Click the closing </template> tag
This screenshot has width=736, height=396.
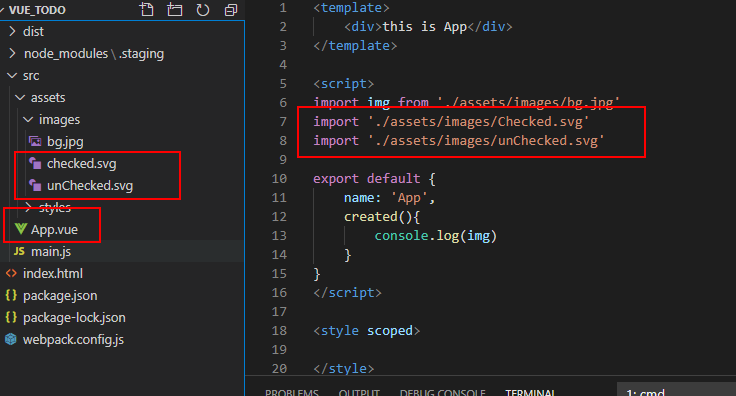tap(355, 46)
